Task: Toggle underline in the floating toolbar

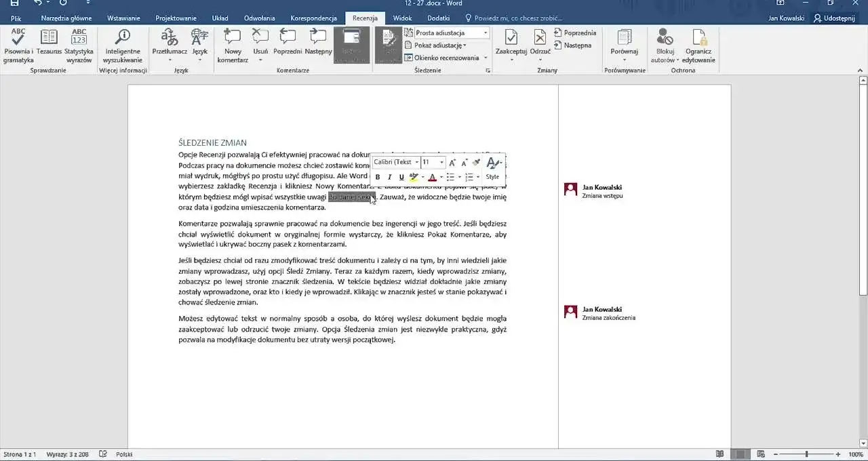Action: tap(401, 176)
